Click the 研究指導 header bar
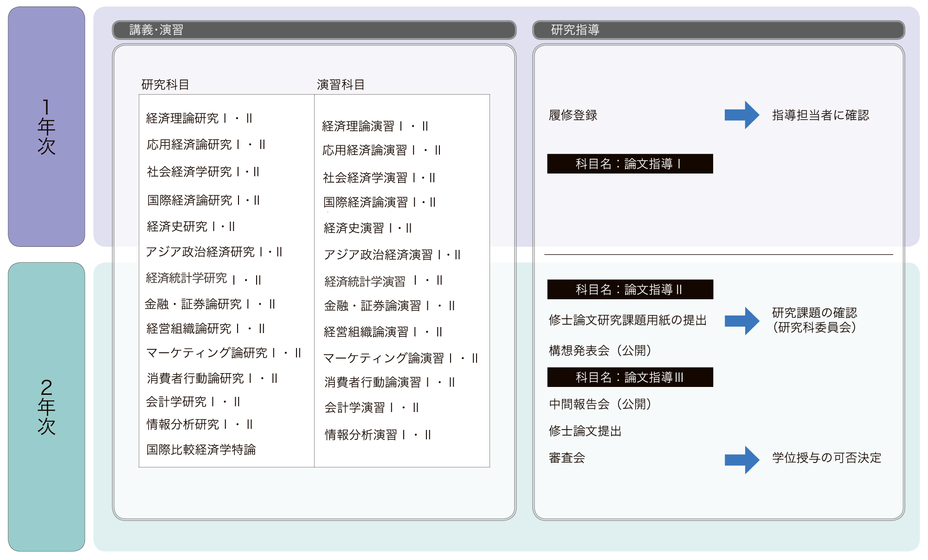 (718, 30)
